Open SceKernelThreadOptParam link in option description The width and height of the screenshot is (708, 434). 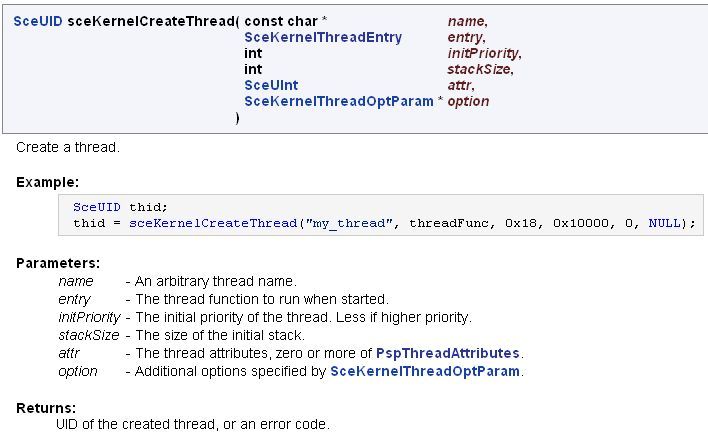(425, 371)
